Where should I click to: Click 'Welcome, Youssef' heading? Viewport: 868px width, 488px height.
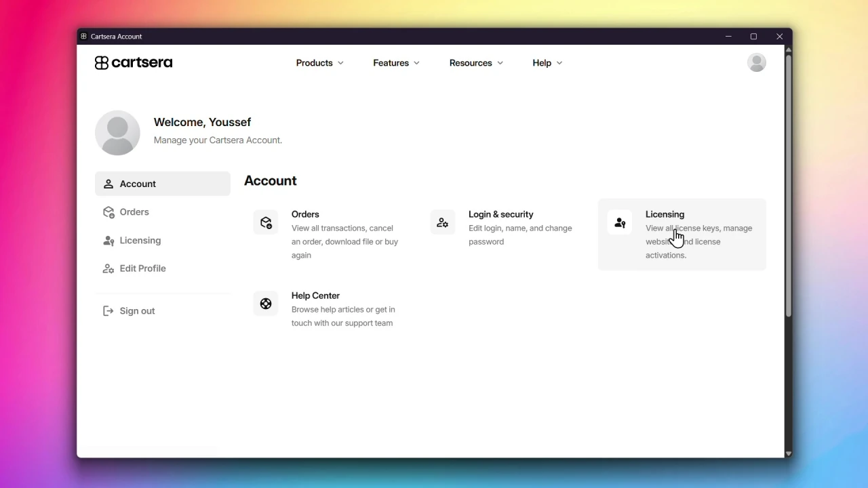[202, 122]
